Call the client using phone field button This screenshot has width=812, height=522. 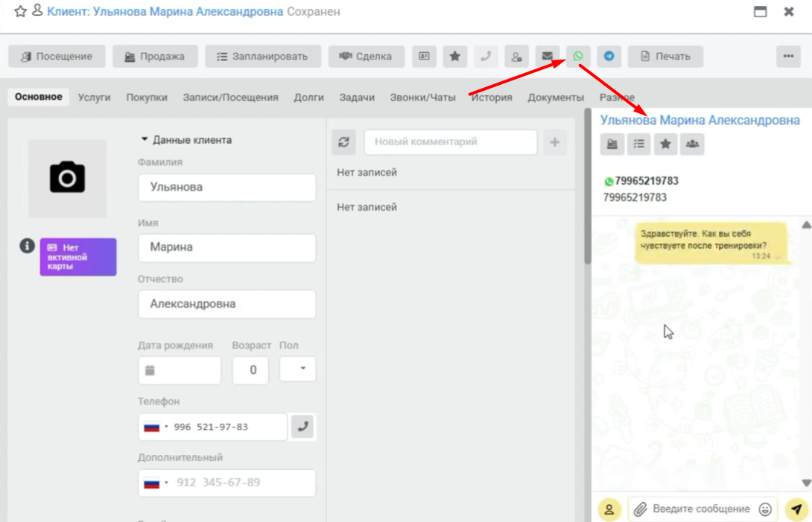point(302,427)
